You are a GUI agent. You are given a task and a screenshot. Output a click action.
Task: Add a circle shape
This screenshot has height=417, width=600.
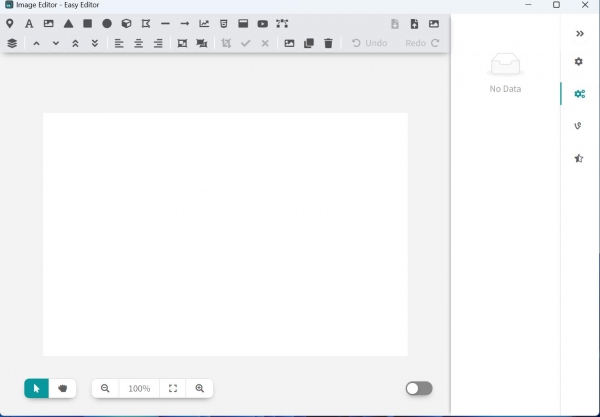(x=107, y=24)
